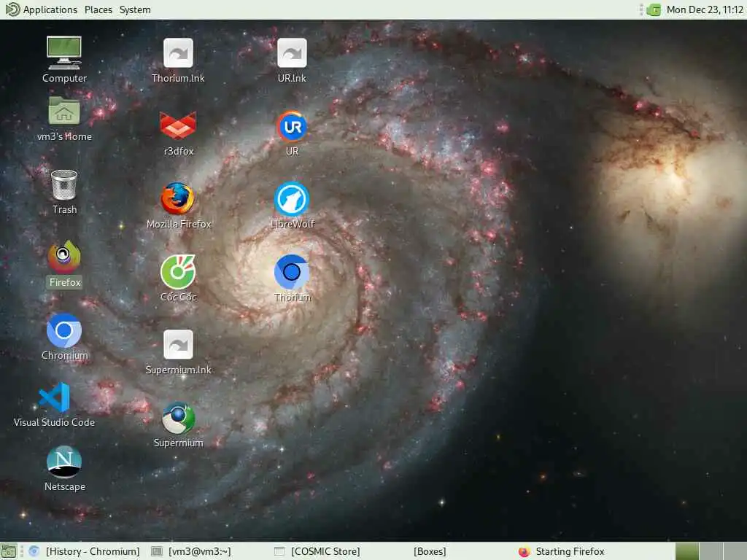747x560 pixels.
Task: Switch to the first green workspace
Action: tap(687, 551)
